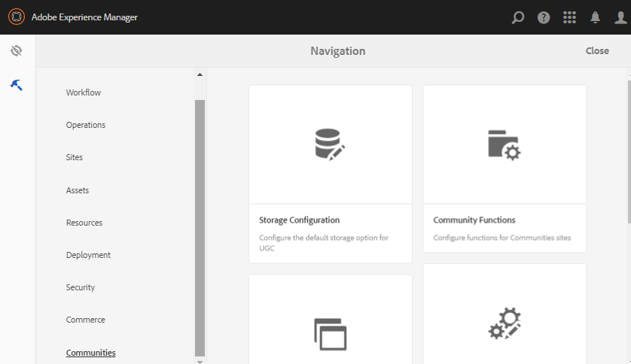Open the help question mark icon
The height and width of the screenshot is (364, 631).
(543, 17)
